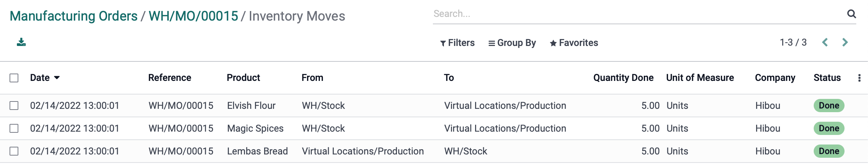Viewport: 868px width, 164px height.
Task: Focus the Search input field
Action: click(x=638, y=14)
